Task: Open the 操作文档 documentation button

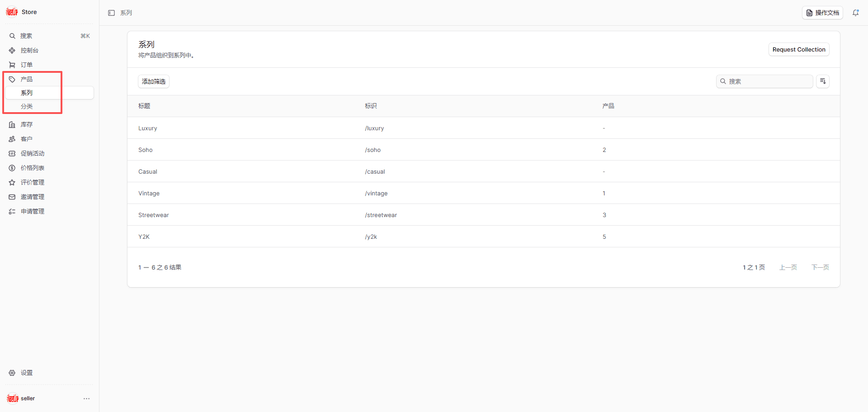Action: 822,13
